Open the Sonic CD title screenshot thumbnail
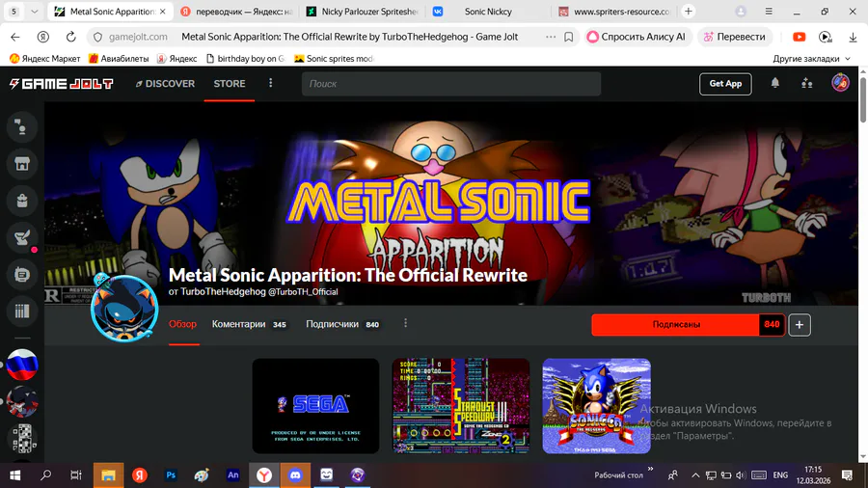Screen dimensions: 868x488 [x=596, y=406]
